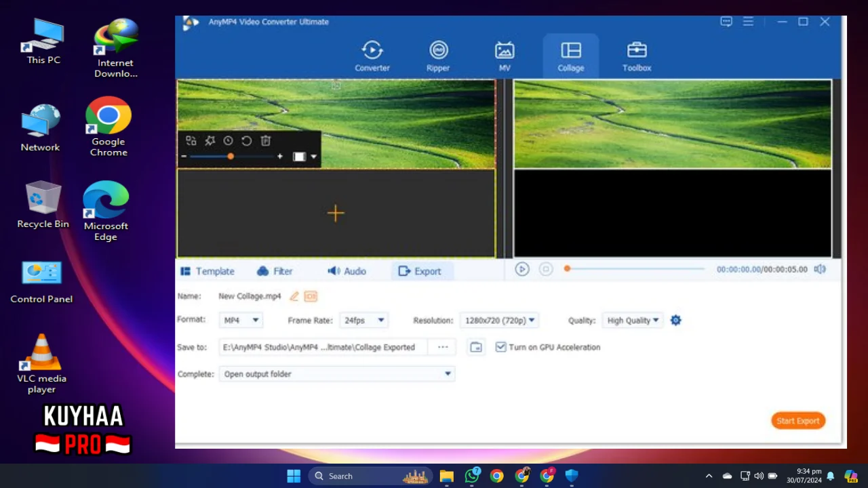
Task: Open Microsoft Edge desktop shortcut
Action: (106, 211)
